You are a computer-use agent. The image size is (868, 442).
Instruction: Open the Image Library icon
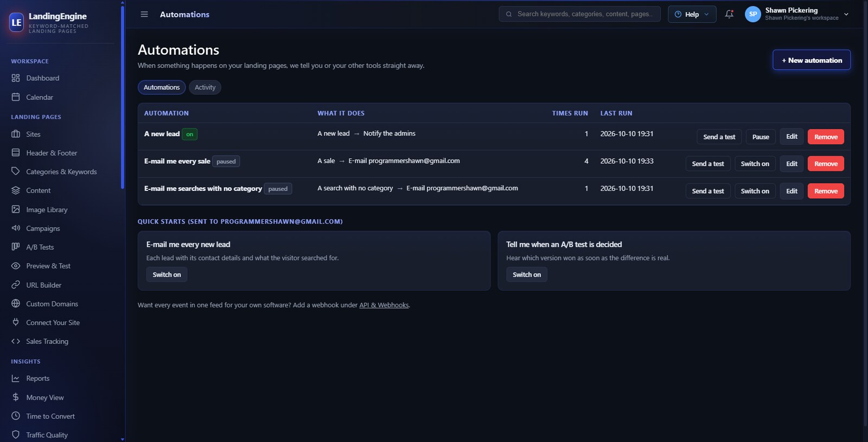(16, 209)
